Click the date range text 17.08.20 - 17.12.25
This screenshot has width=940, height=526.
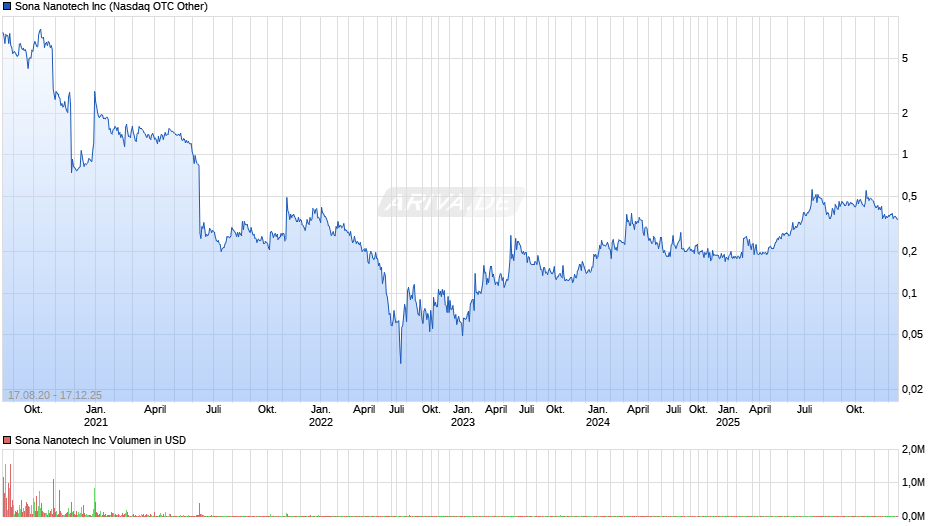[55, 395]
